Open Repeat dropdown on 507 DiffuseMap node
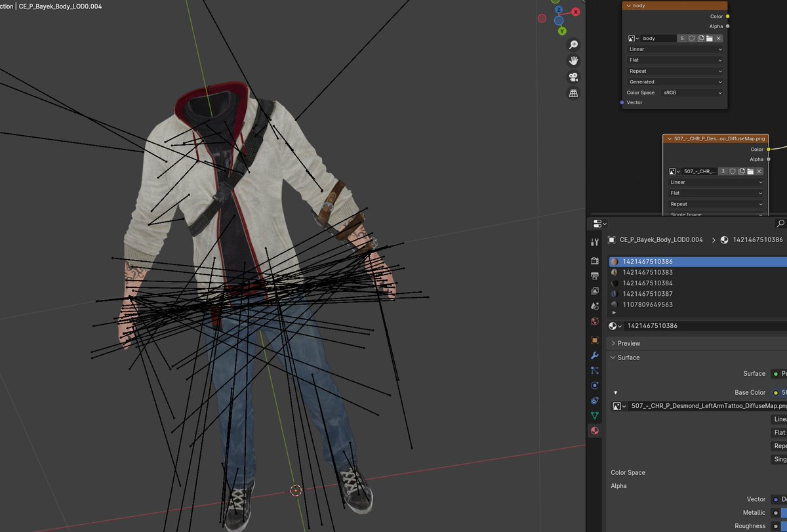The width and height of the screenshot is (787, 532). [716, 204]
